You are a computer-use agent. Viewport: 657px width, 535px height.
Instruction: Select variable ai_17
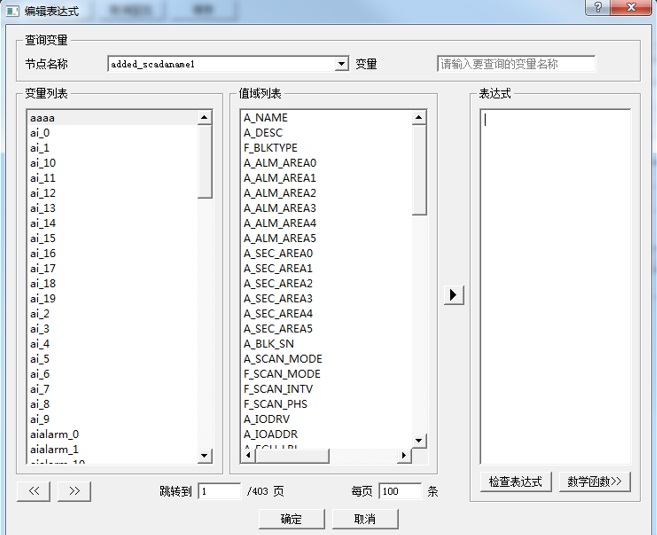[112, 269]
